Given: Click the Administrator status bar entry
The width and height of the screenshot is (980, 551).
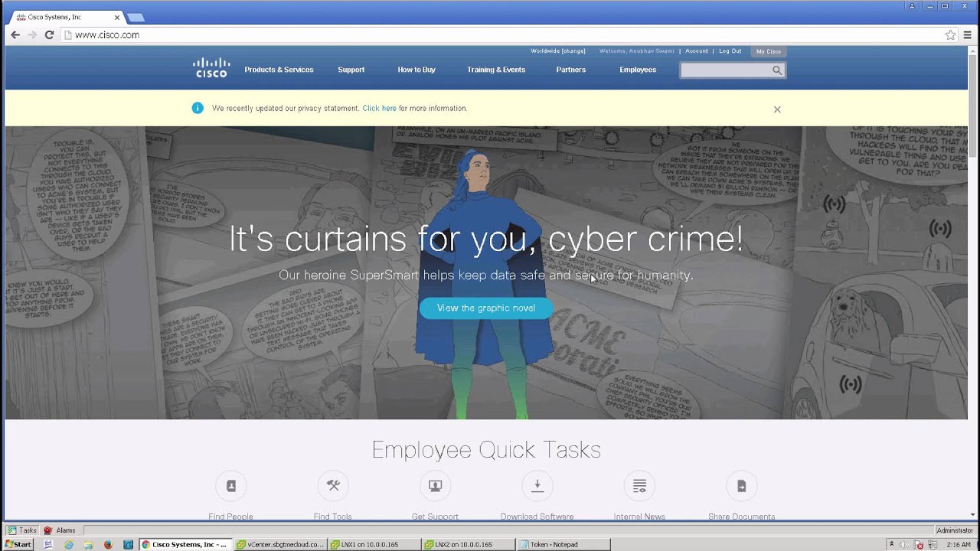Looking at the screenshot, I should (955, 530).
